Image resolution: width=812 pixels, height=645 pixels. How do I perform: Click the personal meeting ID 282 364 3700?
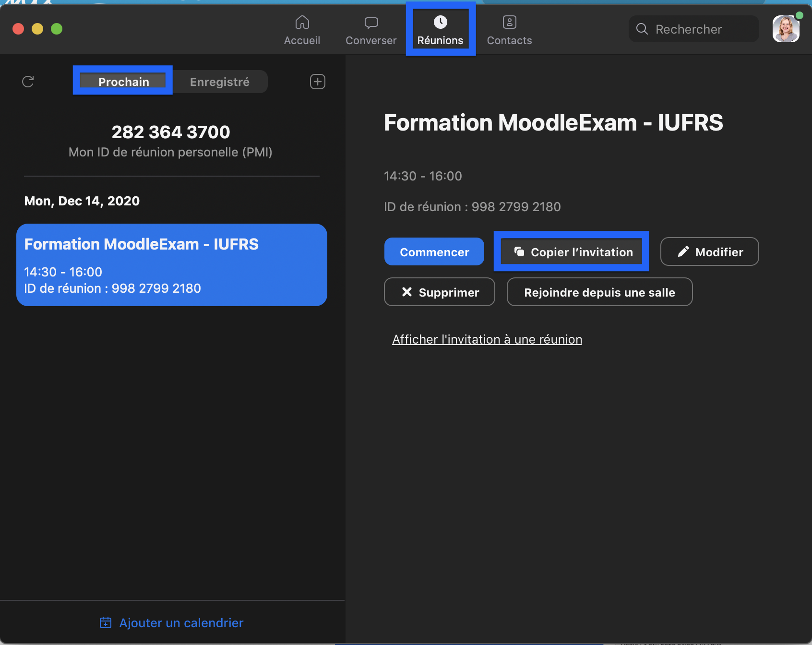point(171,132)
